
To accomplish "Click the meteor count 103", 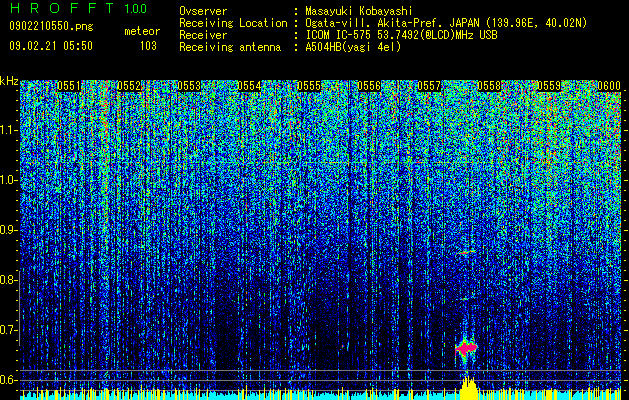I will click(148, 46).
